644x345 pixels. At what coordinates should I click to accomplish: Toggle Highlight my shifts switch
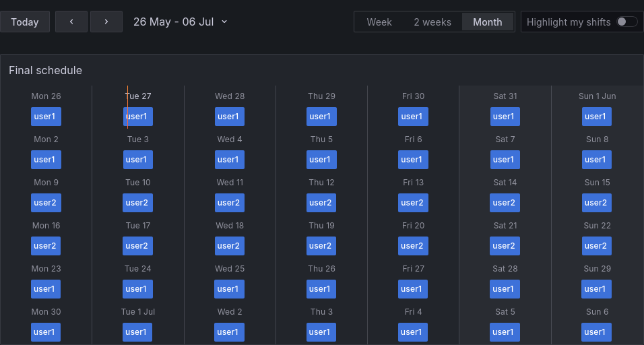tap(626, 22)
